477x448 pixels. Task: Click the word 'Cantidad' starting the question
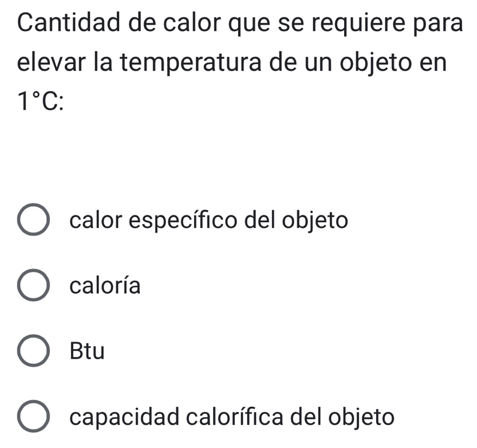[x=69, y=22]
